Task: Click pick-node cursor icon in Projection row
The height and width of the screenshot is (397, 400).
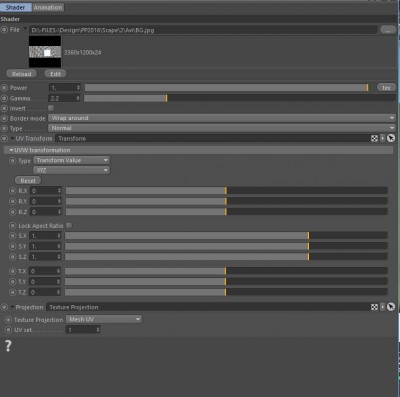Action: point(391,307)
